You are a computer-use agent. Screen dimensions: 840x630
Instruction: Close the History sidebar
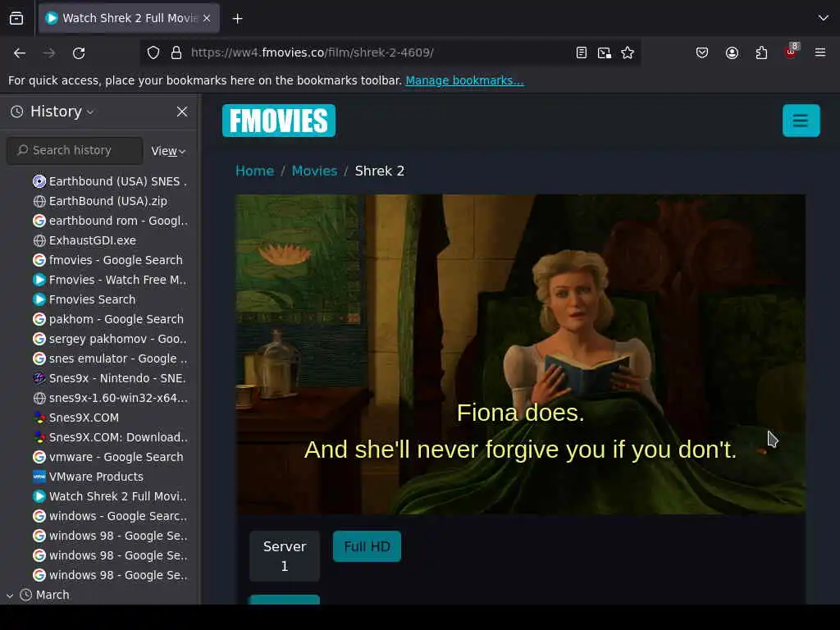(182, 112)
